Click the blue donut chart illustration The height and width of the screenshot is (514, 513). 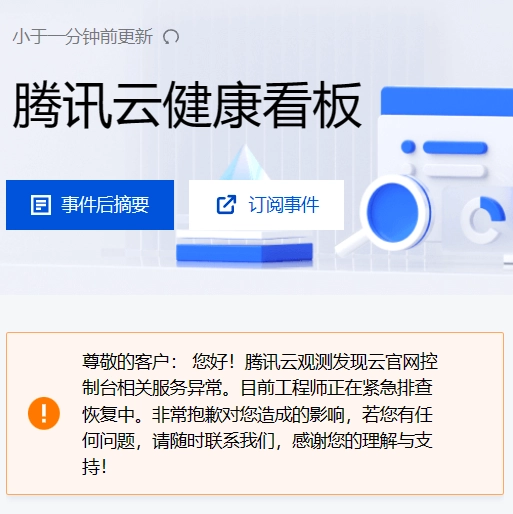[x=483, y=220]
